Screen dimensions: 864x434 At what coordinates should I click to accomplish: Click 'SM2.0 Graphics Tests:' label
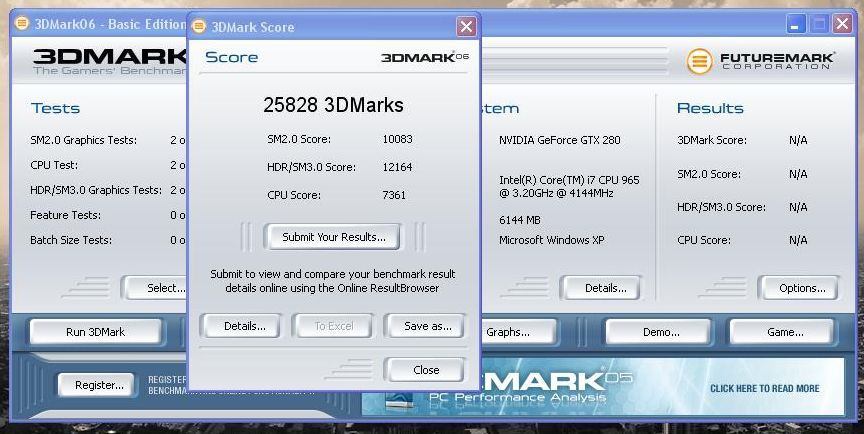(84, 140)
